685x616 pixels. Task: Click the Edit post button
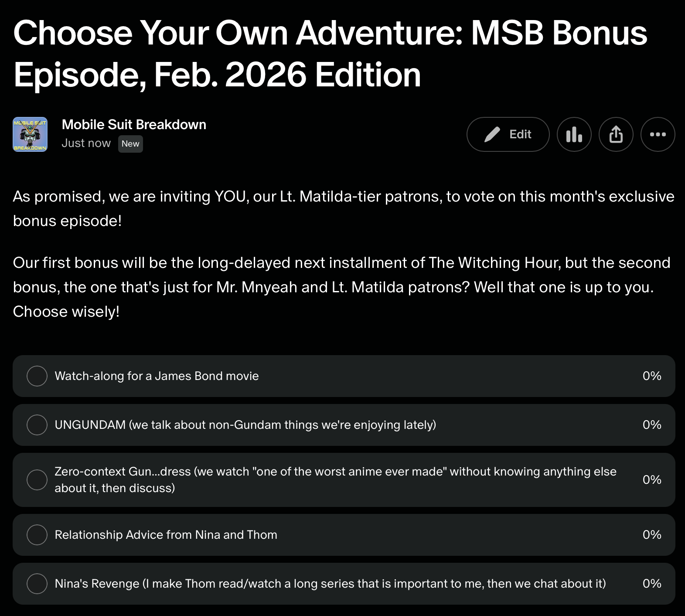(x=508, y=134)
